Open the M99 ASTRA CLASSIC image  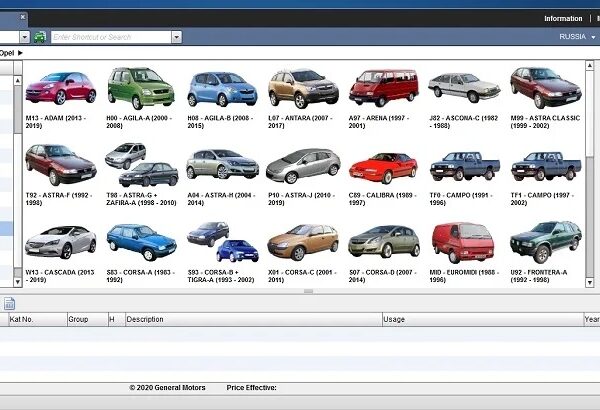[x=546, y=88]
